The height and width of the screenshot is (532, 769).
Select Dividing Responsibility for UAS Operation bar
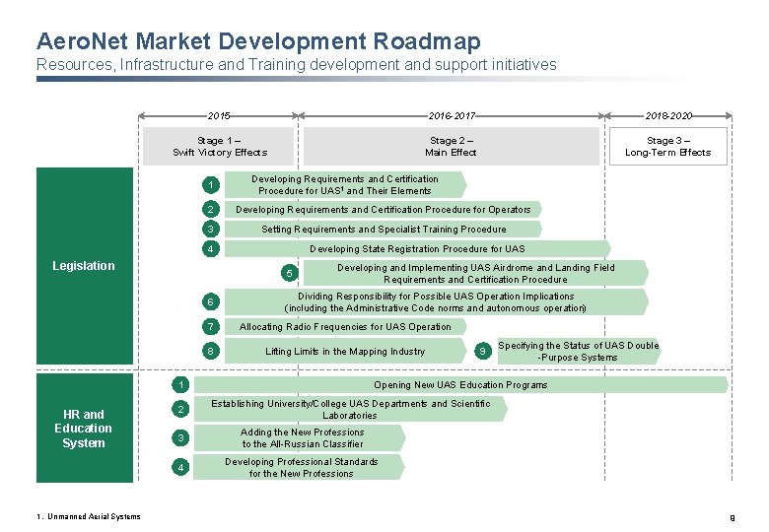(x=437, y=301)
